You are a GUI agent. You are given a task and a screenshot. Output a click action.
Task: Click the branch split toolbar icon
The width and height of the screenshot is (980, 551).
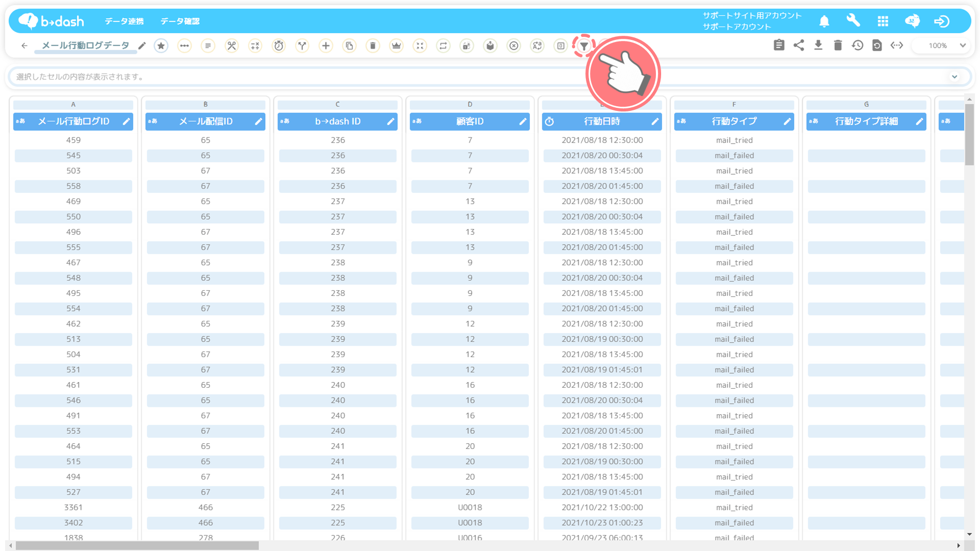coord(302,46)
